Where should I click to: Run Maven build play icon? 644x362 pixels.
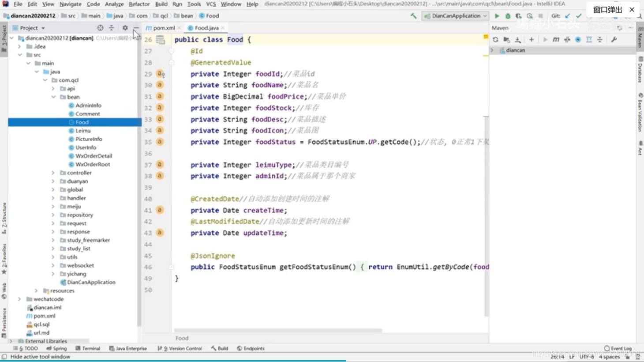545,40
